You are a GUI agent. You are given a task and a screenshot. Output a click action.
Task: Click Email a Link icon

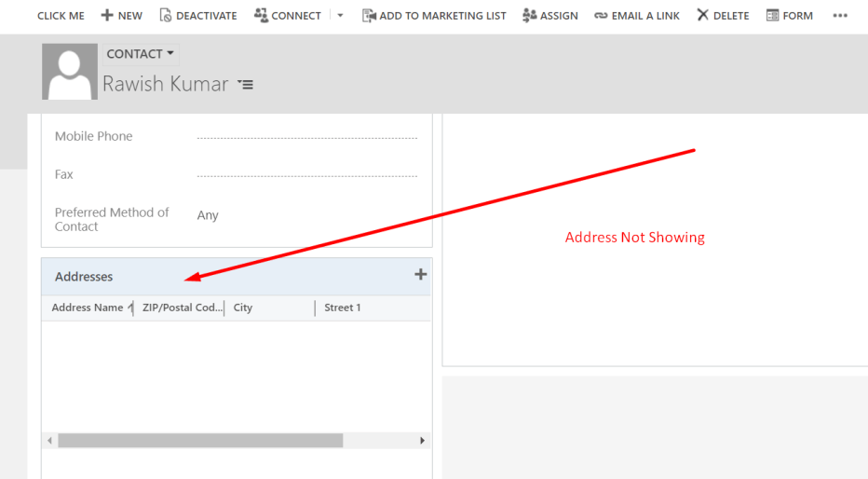[601, 16]
